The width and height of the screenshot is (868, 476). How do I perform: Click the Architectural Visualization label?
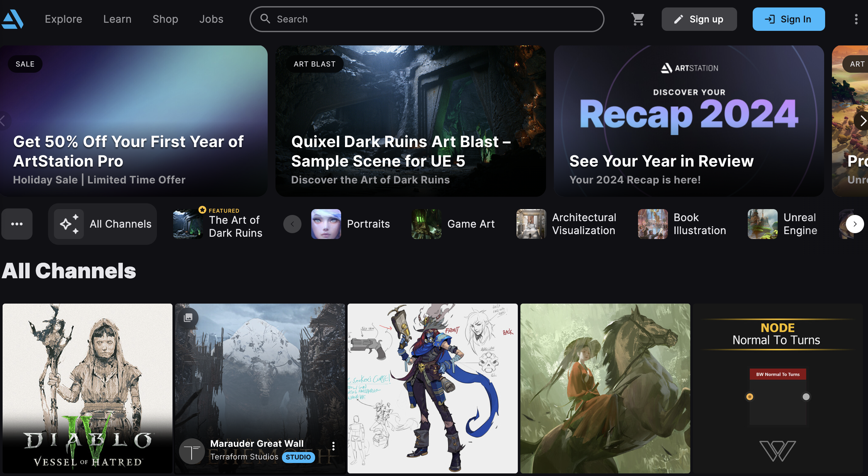(584, 224)
